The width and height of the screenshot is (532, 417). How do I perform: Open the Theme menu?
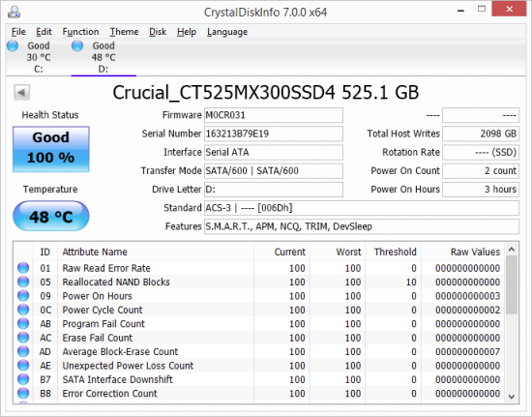click(x=124, y=32)
